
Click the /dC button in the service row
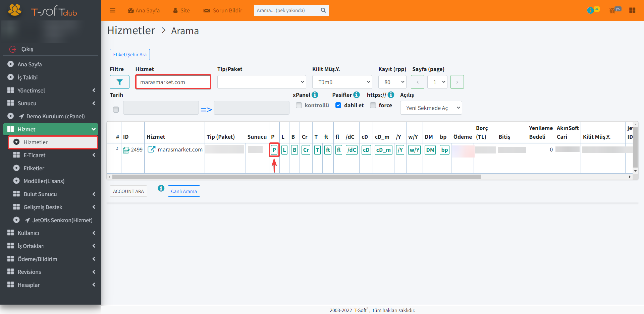pos(352,150)
